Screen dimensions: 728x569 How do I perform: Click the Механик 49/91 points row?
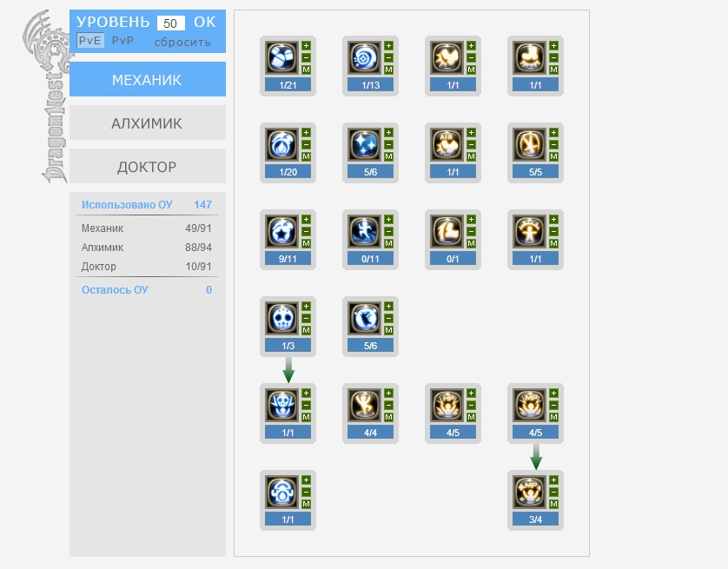[x=147, y=228]
